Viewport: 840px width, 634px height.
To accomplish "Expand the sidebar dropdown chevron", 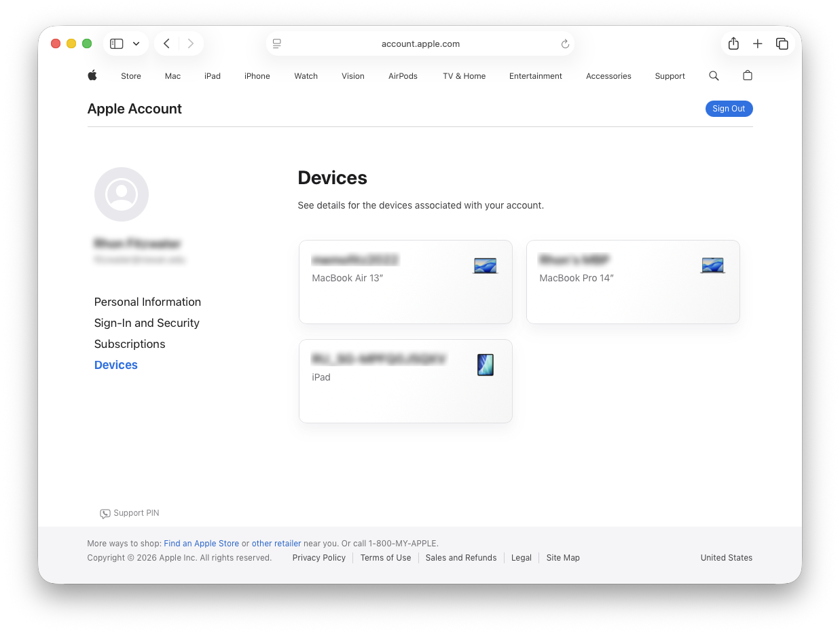I will pyautogui.click(x=136, y=43).
